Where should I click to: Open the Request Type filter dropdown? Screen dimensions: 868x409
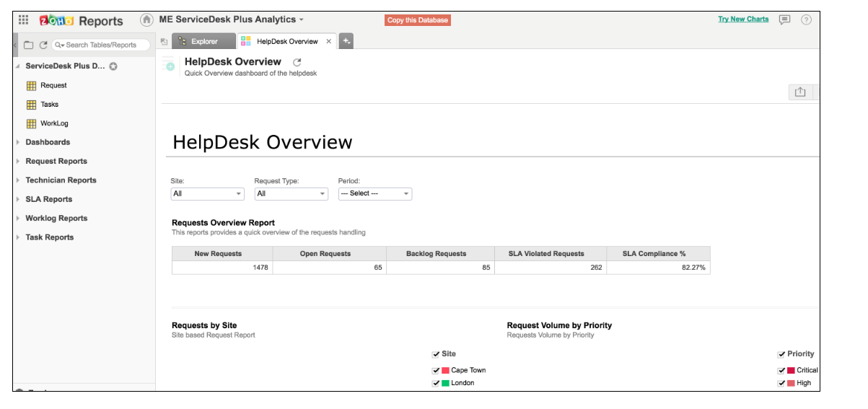click(291, 194)
